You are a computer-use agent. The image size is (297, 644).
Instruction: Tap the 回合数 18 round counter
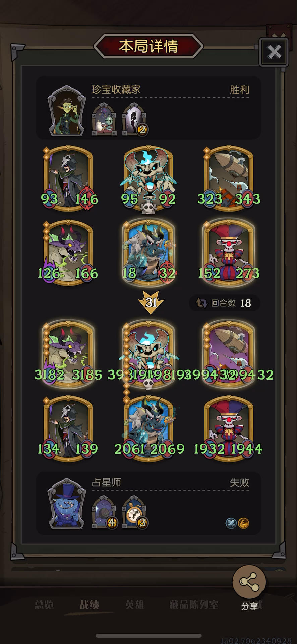[224, 303]
